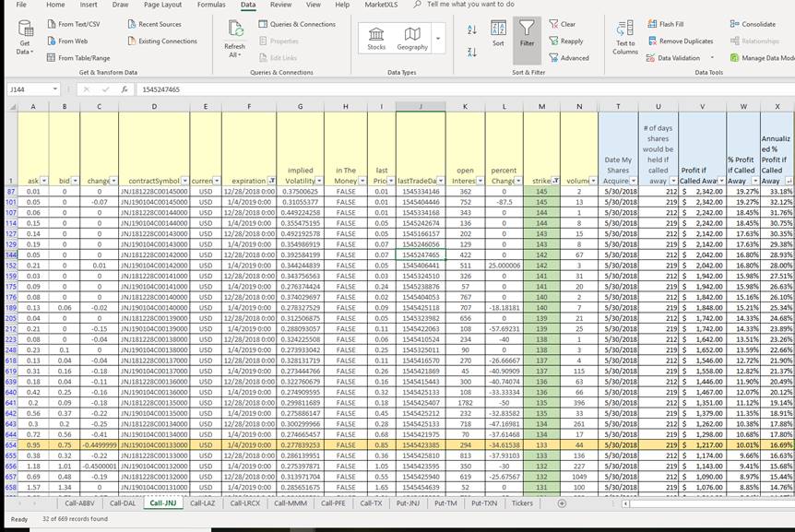This screenshot has height=532, width=795.
Task: Click Remove Duplicates
Action: coord(681,41)
